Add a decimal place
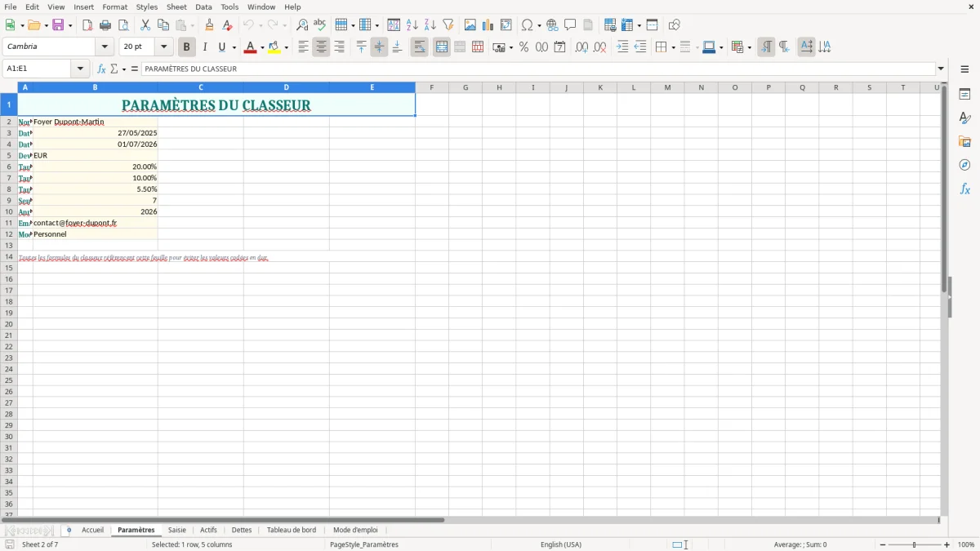The height and width of the screenshot is (551, 980). (582, 47)
